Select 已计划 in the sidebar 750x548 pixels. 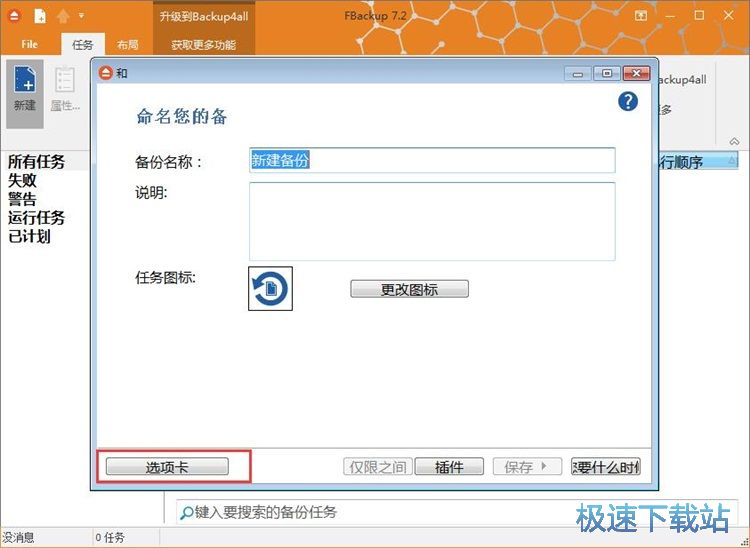click(29, 236)
